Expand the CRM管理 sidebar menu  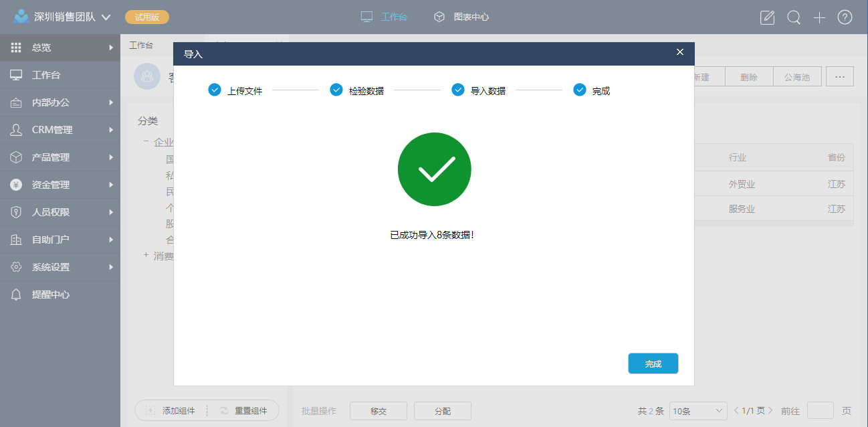(x=60, y=130)
